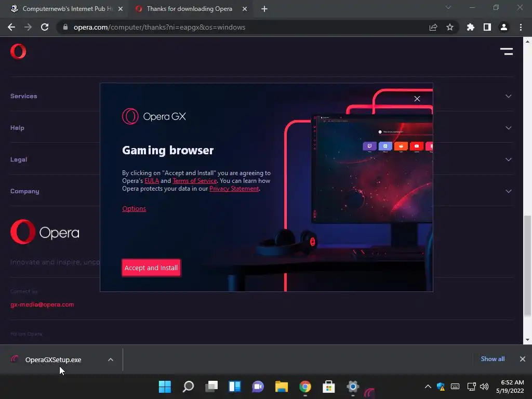Click the gx-media@opera.com email link
The width and height of the screenshot is (532, 399).
pos(42,304)
